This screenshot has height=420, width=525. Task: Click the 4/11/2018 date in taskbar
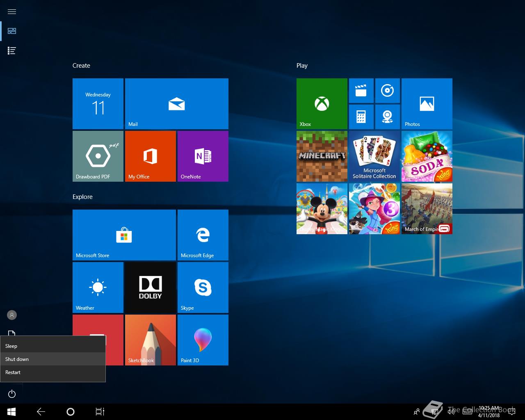coord(489,415)
